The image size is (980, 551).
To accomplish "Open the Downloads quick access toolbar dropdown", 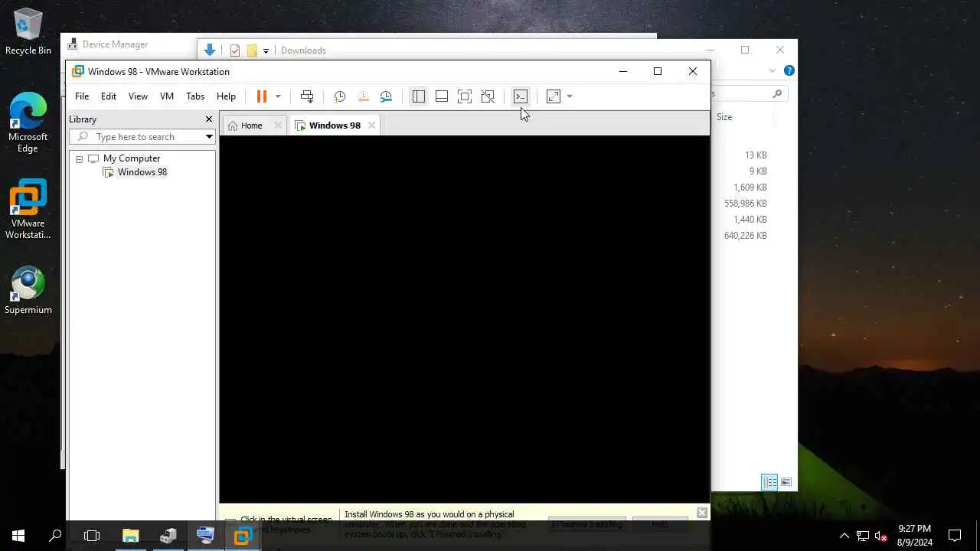I will pyautogui.click(x=266, y=51).
